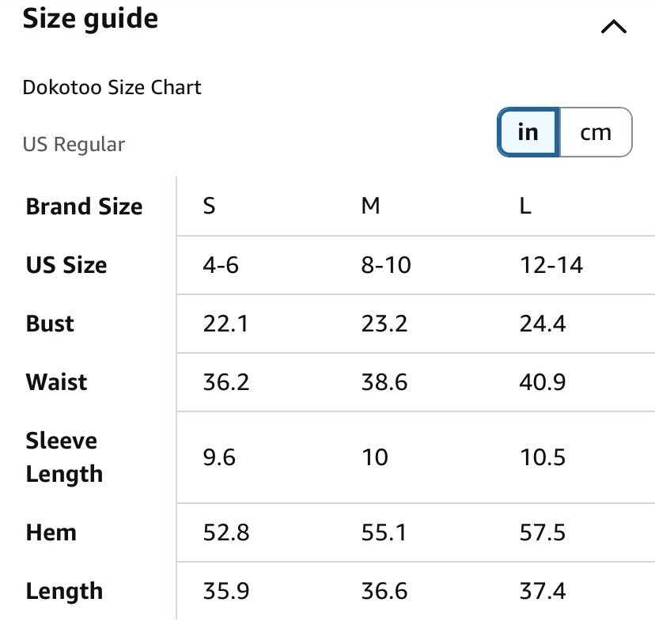Select the Brand Size row header
655x644 pixels.
[85, 206]
